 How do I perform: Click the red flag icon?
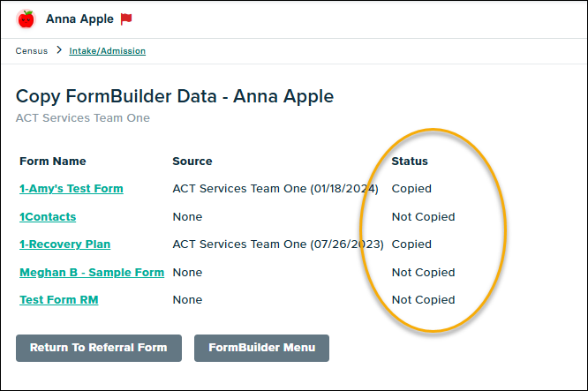(126, 19)
